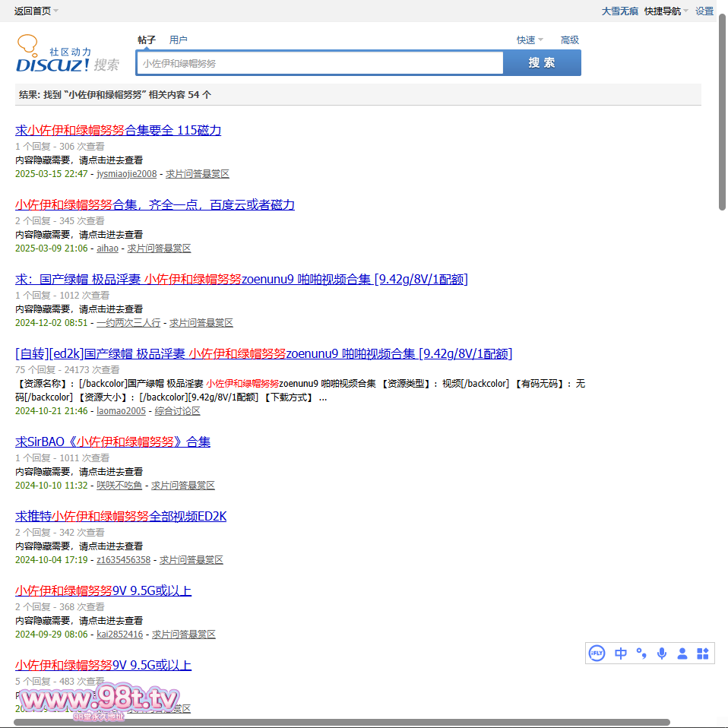Visit poster laomao2005's profile link

[x=121, y=411]
